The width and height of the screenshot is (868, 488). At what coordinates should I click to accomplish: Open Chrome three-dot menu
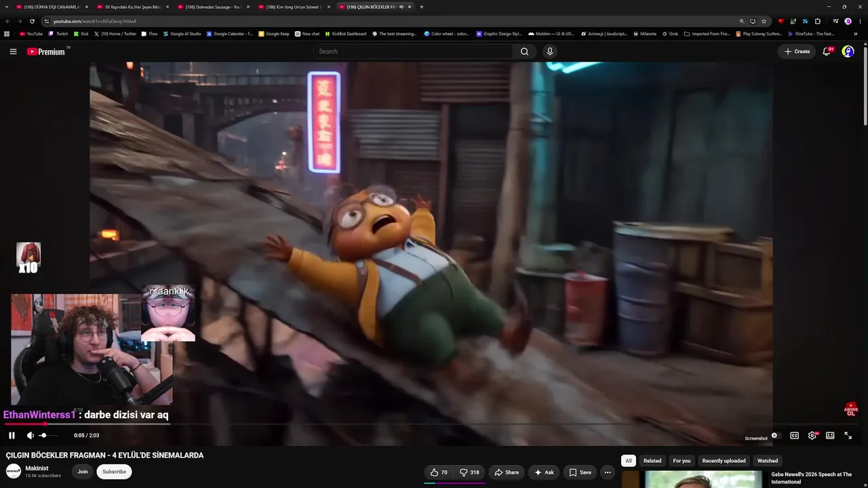[860, 21]
